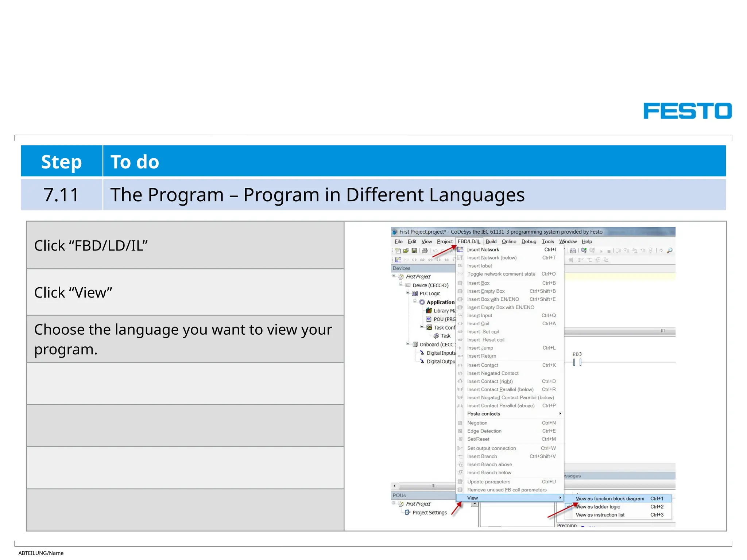
Task: Click the Application gear icon in the tree
Action: click(422, 302)
